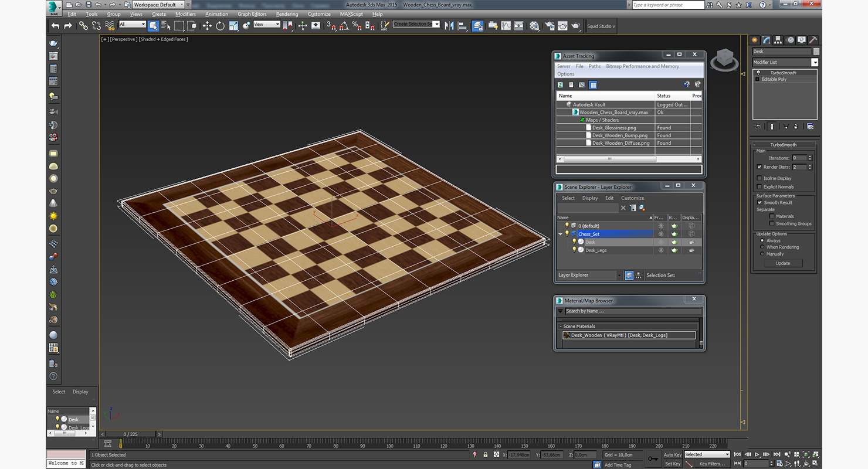Click the Render Production teapot icon
868x469 pixels.
click(x=576, y=26)
